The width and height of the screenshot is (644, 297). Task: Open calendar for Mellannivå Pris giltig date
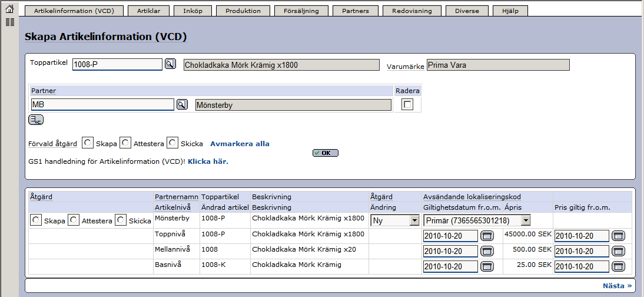[618, 251]
